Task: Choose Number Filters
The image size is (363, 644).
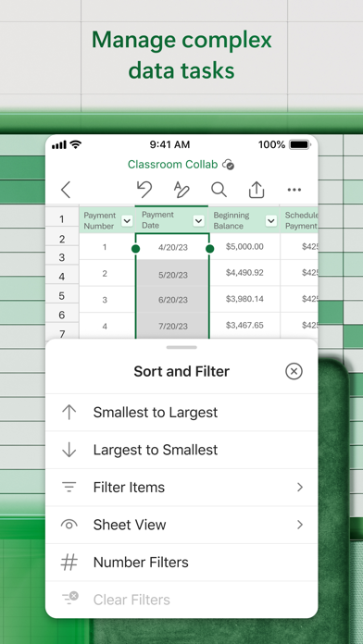Action: coord(181,563)
